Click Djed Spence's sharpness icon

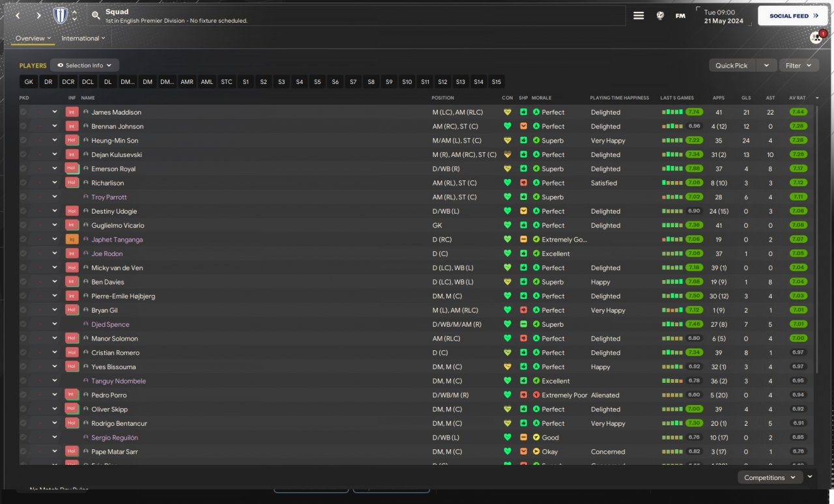[523, 324]
